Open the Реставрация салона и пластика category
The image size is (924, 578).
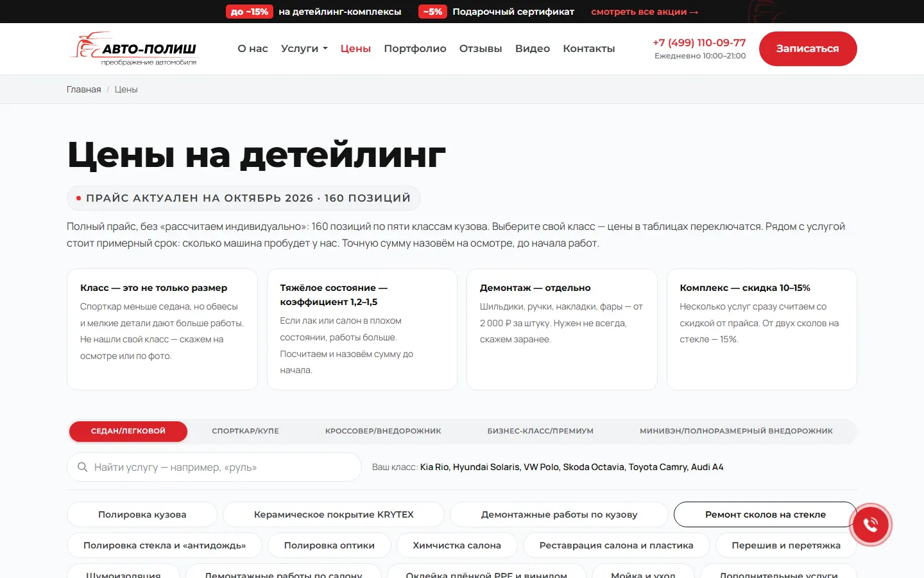click(617, 545)
